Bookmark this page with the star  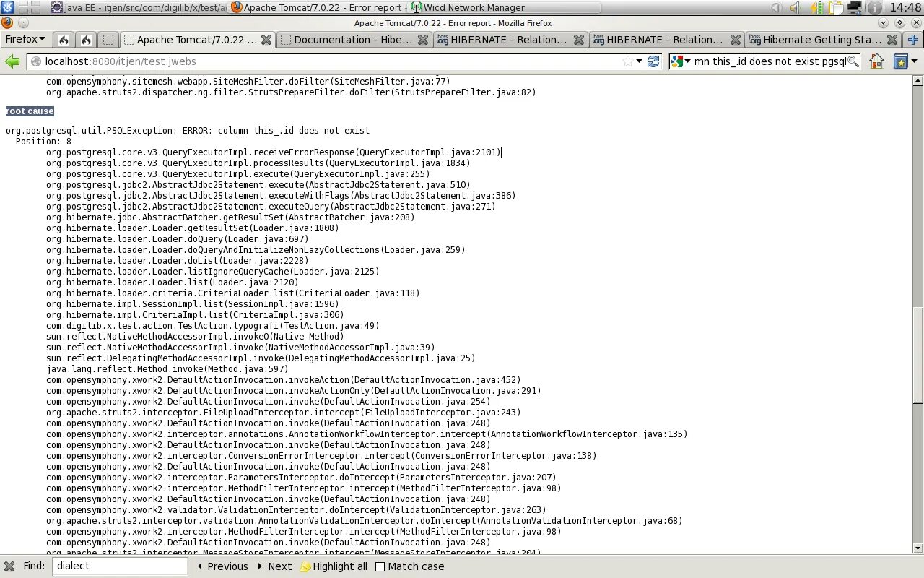point(627,61)
